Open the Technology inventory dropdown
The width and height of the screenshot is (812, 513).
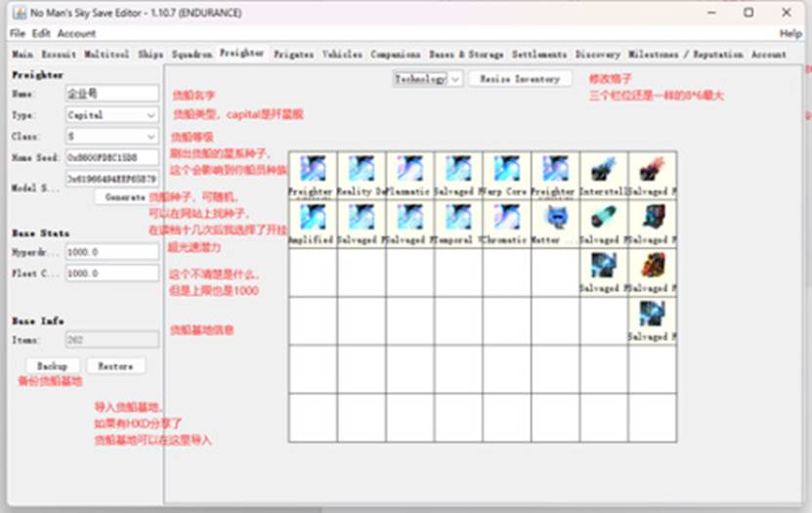pos(427,79)
